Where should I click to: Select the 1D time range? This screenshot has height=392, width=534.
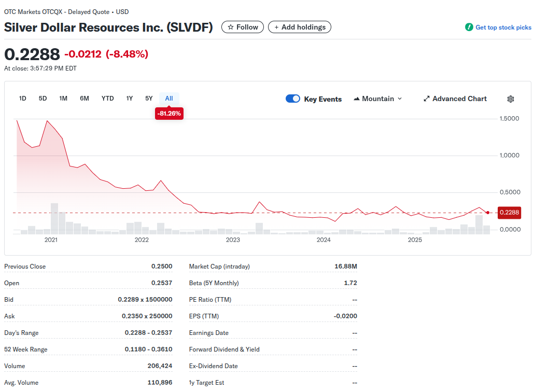23,99
